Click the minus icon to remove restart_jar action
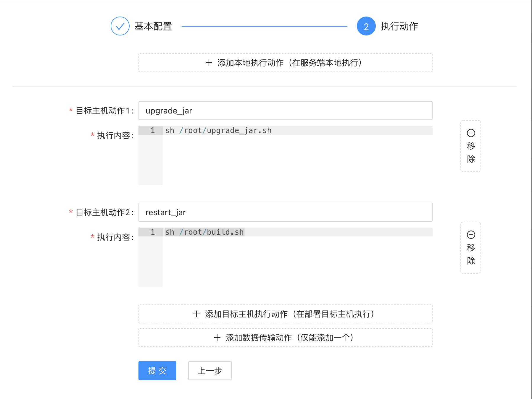 [x=471, y=235]
